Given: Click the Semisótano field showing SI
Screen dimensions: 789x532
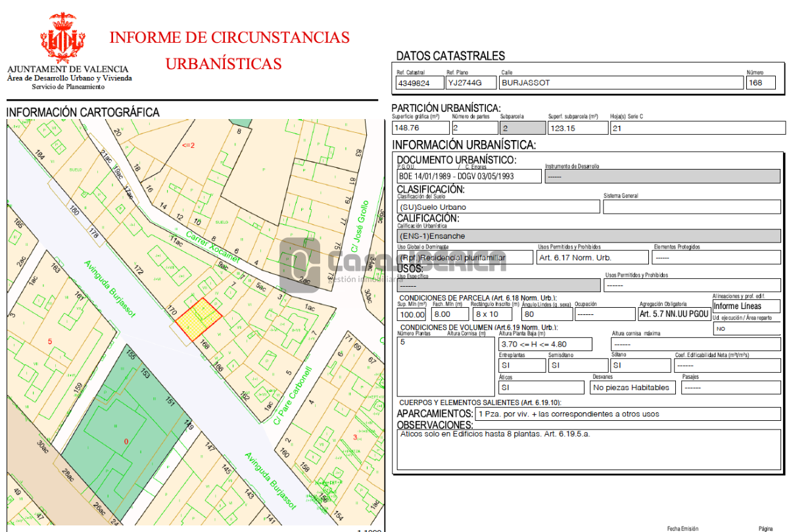Looking at the screenshot, I should tap(578, 366).
